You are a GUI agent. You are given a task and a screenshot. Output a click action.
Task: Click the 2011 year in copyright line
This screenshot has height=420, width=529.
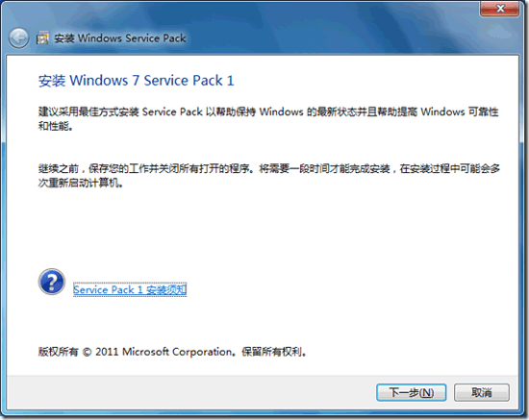click(107, 352)
